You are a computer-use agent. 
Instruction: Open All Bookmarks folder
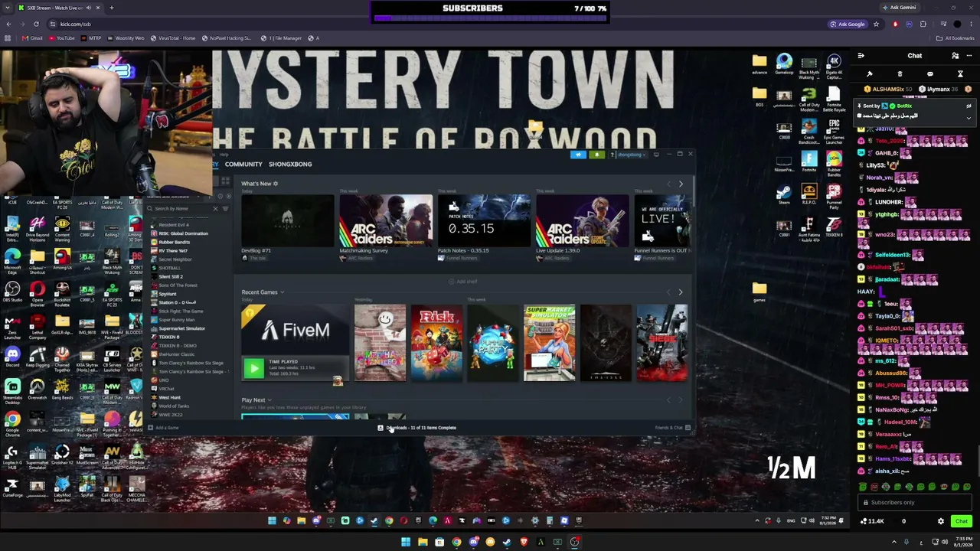(956, 38)
